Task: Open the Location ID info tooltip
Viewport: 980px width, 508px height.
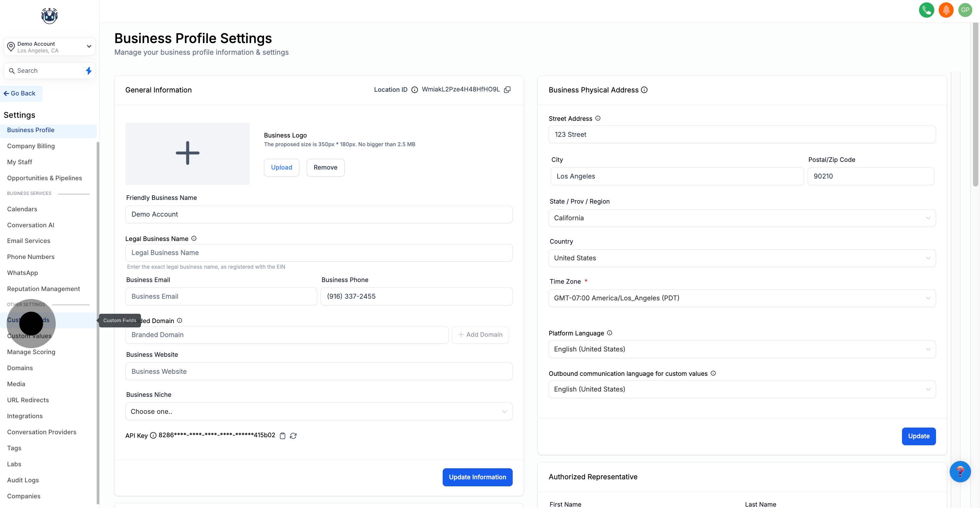Action: [414, 90]
